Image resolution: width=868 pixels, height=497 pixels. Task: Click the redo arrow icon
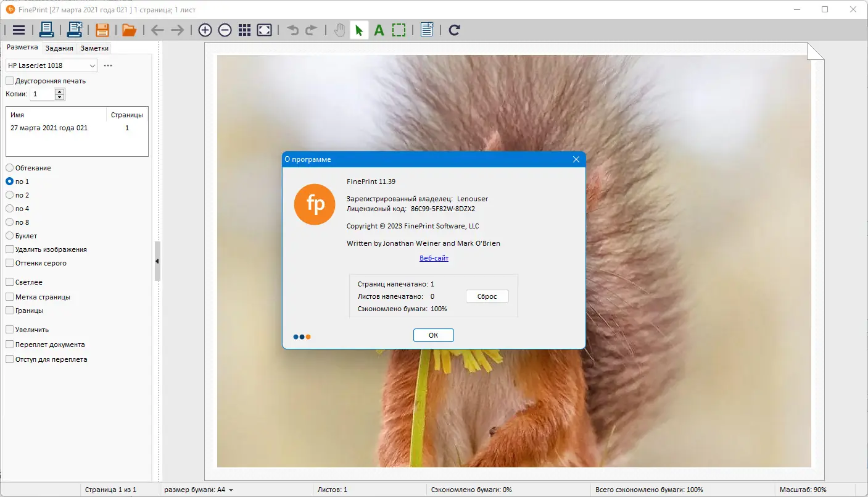tap(311, 30)
